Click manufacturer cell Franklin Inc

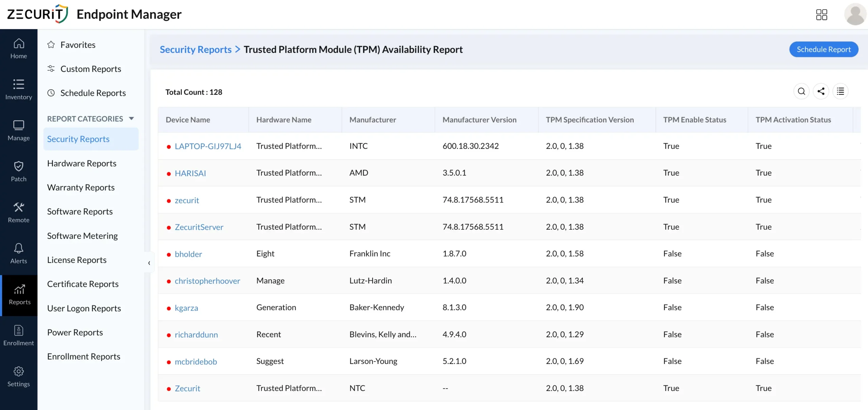[370, 253]
